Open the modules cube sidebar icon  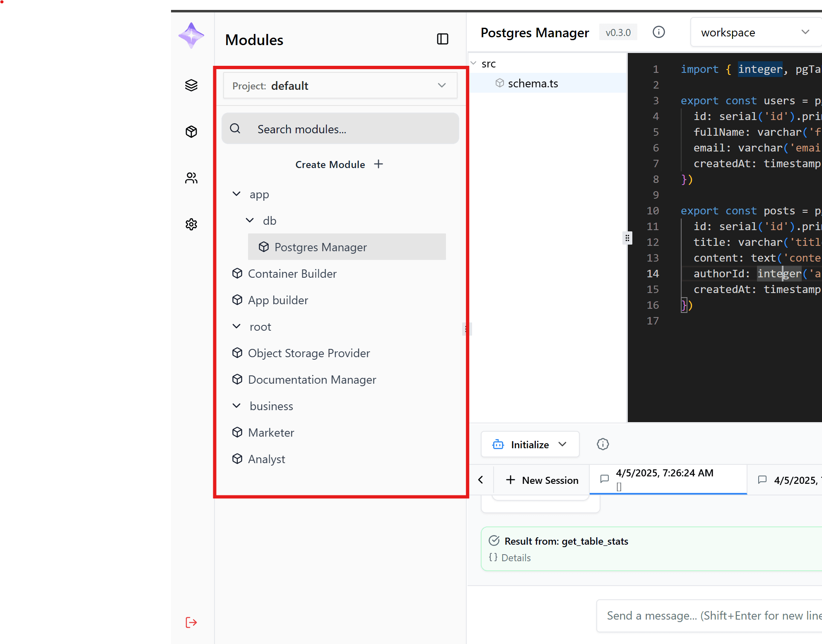click(x=191, y=132)
